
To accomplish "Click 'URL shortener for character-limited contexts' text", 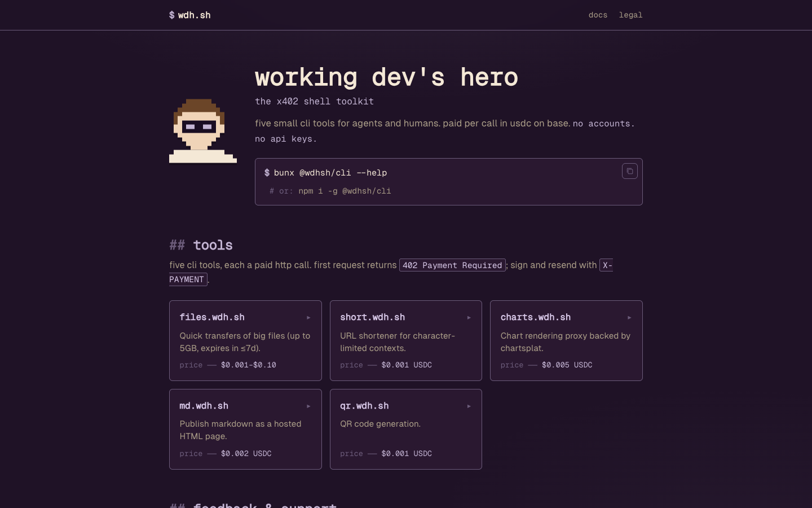I will pos(398,342).
